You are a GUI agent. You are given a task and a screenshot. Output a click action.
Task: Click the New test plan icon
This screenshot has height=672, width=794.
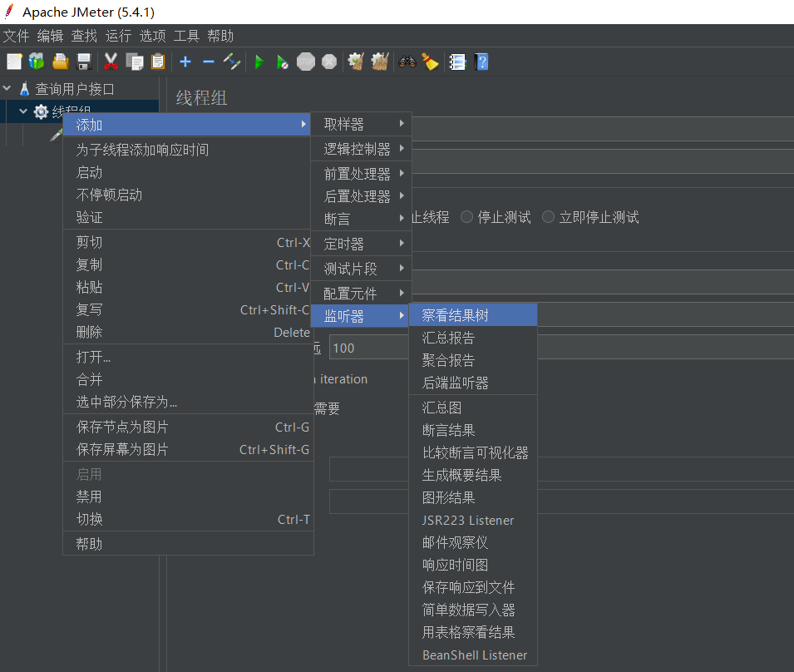point(14,62)
